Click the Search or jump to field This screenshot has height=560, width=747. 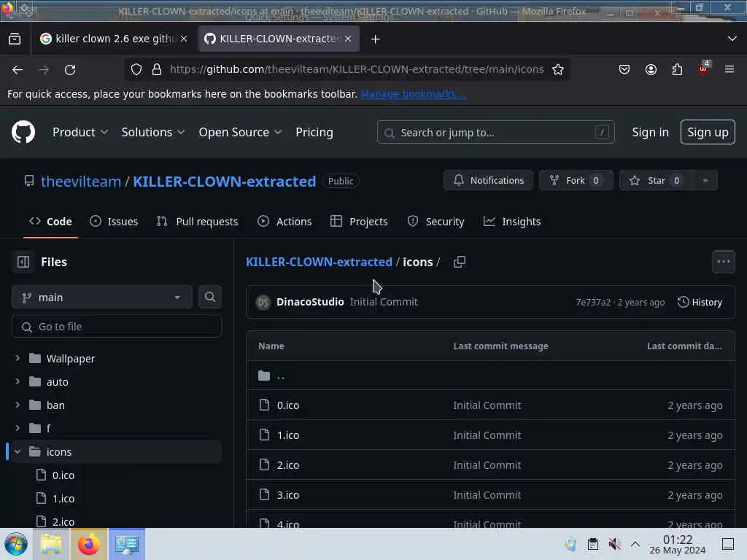(495, 133)
